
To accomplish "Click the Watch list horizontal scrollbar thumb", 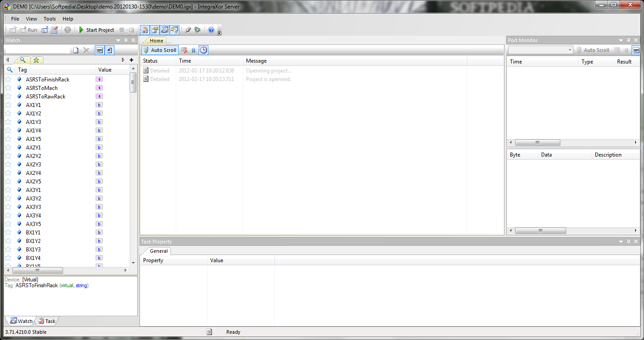I will tap(37, 270).
